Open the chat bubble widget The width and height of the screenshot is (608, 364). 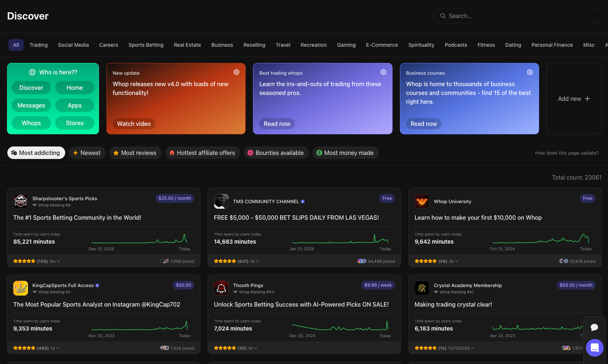(594, 327)
